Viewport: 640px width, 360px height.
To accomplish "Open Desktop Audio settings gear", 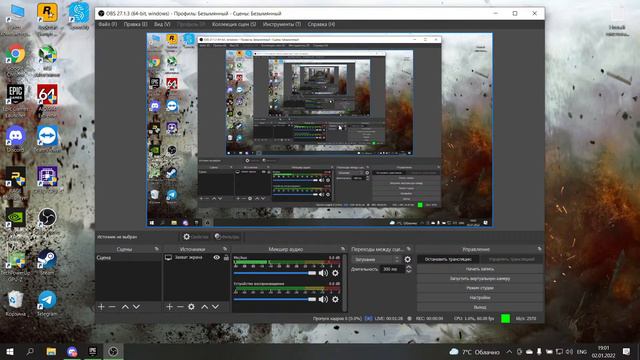I will (335, 299).
